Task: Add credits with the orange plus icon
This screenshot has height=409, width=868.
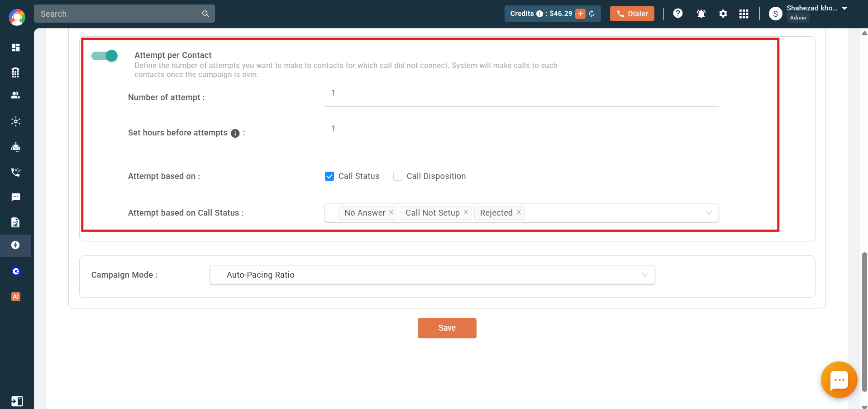Action: [x=580, y=14]
